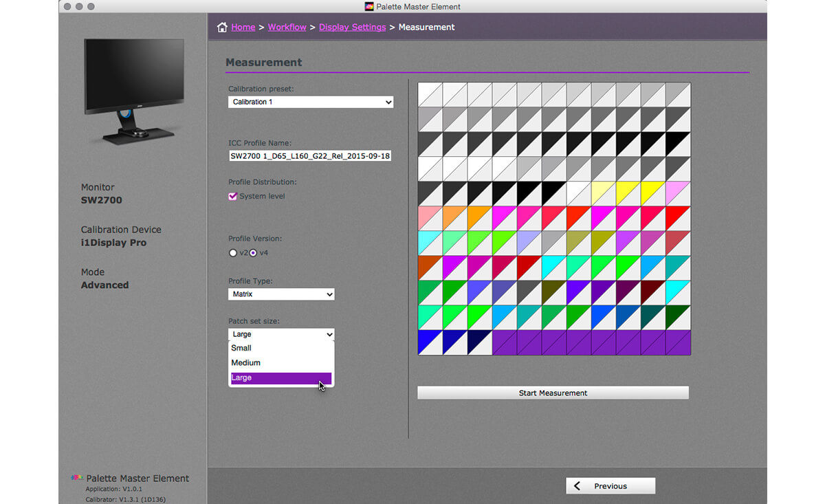Image resolution: width=825 pixels, height=504 pixels.
Task: Toggle the System level checkbox
Action: click(x=232, y=196)
